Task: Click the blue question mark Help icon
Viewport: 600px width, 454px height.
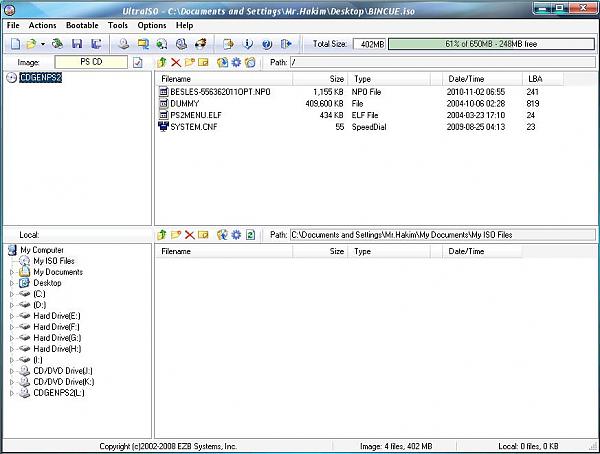Action: click(267, 44)
